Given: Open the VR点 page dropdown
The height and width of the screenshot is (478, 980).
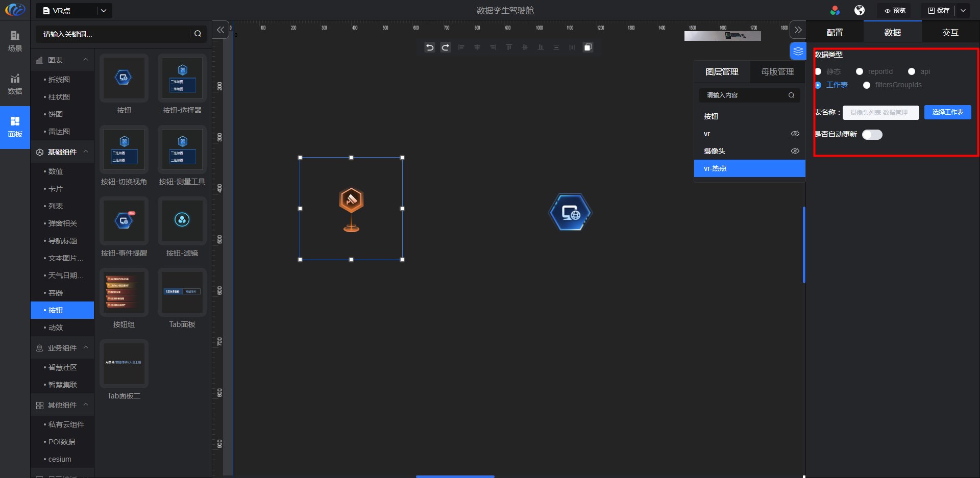Looking at the screenshot, I should tap(104, 11).
